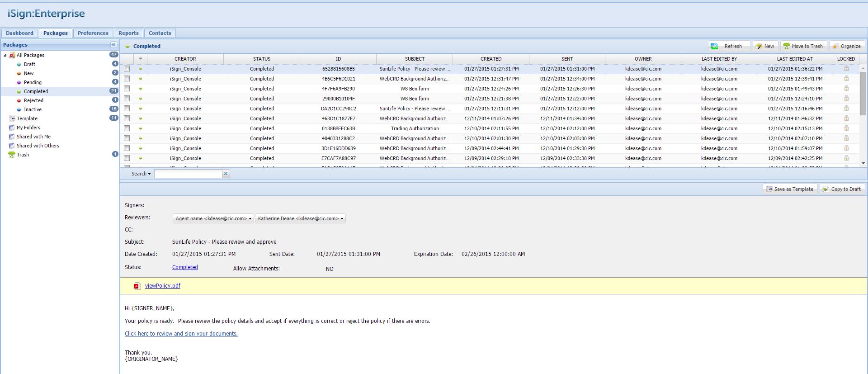The width and height of the screenshot is (868, 374).
Task: Click the green status icon for package 4F7F6A9FB290
Action: pyautogui.click(x=141, y=89)
